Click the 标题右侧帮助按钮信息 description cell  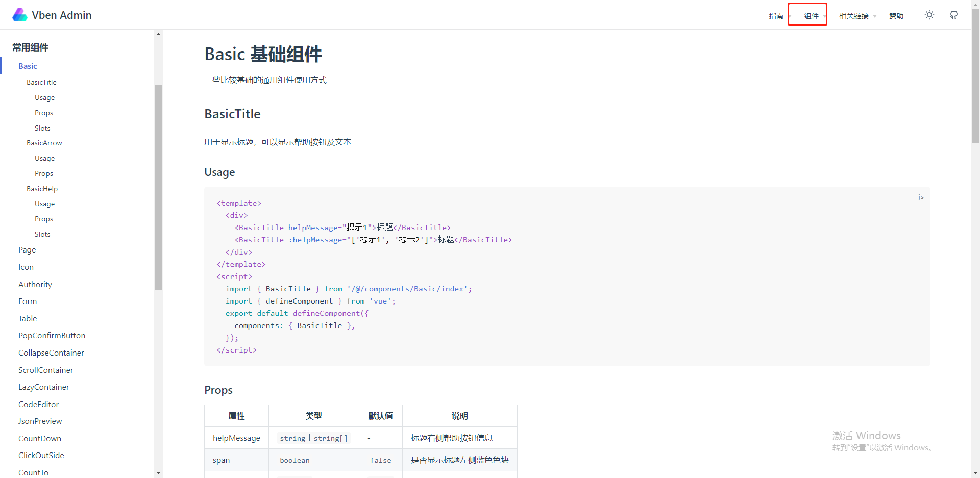tap(460, 438)
